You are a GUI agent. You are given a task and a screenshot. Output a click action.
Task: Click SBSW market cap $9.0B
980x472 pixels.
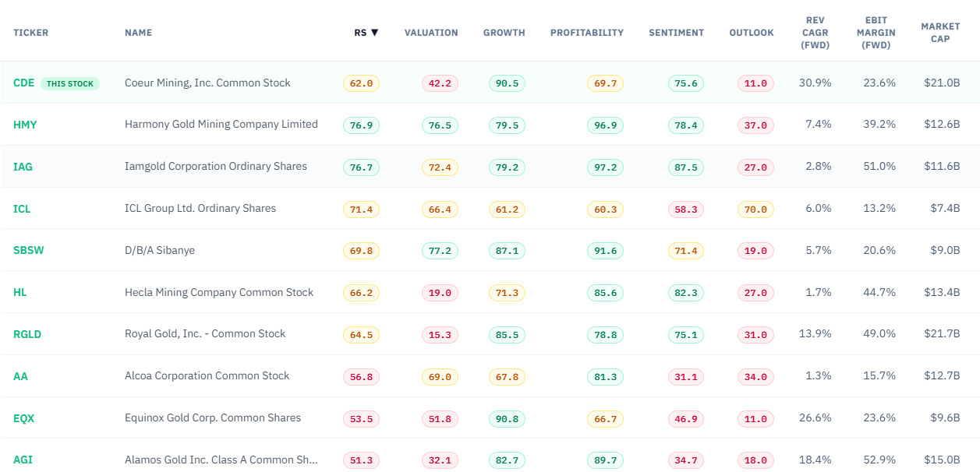coord(944,251)
